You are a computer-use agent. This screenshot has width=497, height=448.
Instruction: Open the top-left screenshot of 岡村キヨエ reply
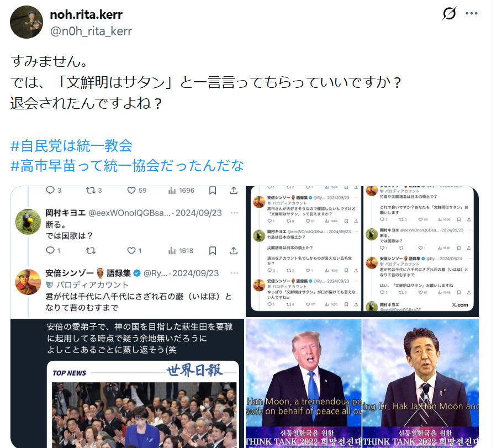[127, 252]
